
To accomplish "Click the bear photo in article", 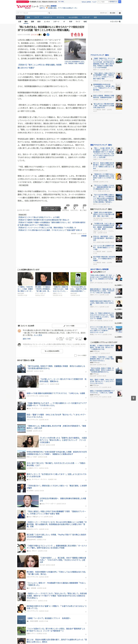I will pos(75,49).
